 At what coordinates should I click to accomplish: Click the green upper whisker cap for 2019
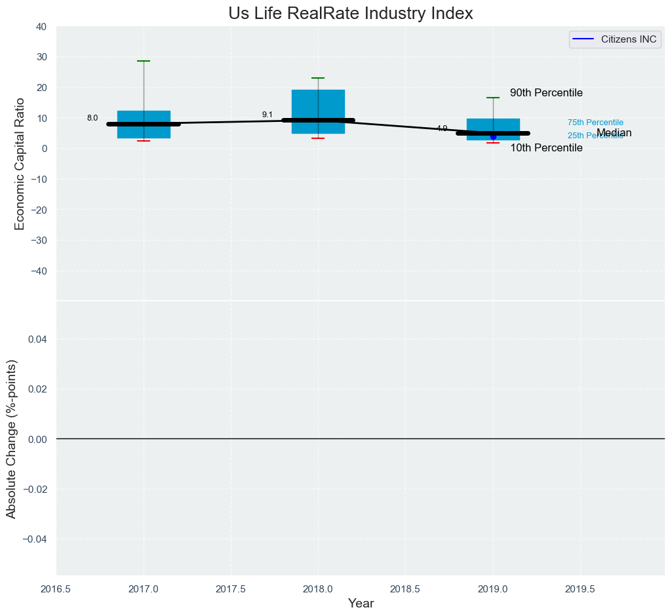[x=493, y=98]
